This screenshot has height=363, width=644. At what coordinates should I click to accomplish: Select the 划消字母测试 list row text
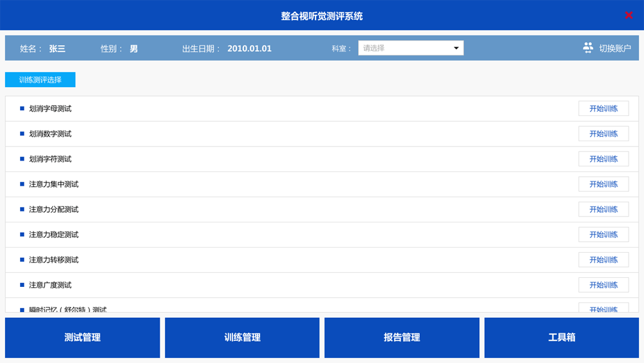(x=50, y=108)
